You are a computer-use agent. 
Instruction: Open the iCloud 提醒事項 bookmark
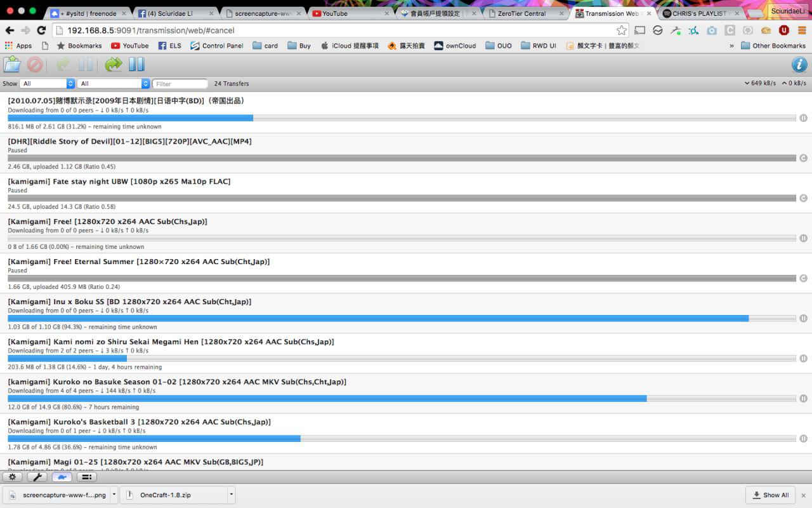click(350, 46)
